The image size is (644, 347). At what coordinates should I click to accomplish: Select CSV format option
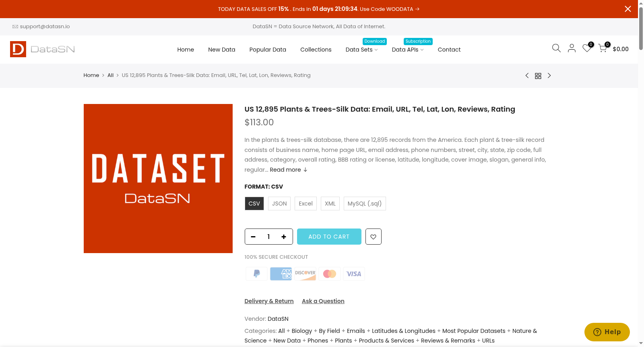click(x=254, y=204)
